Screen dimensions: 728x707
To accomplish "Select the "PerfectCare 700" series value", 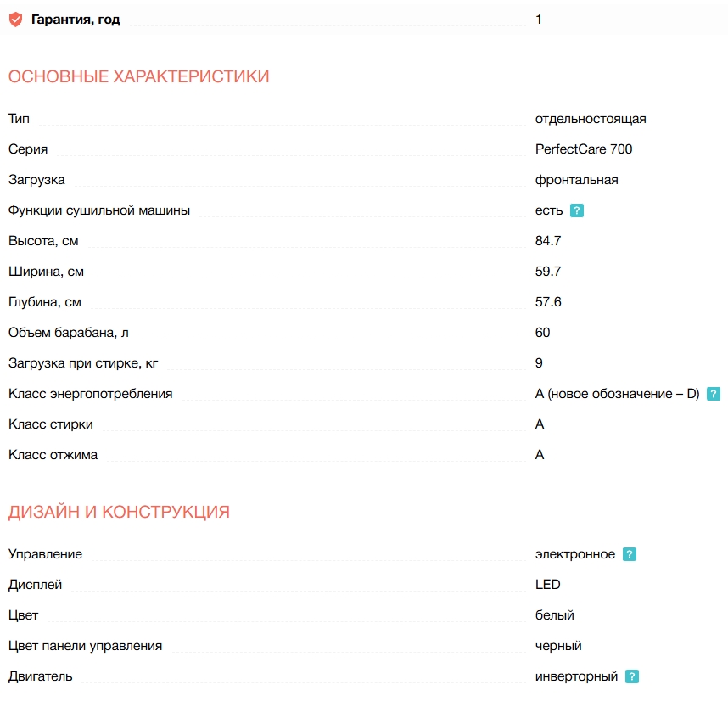I will point(584,149).
